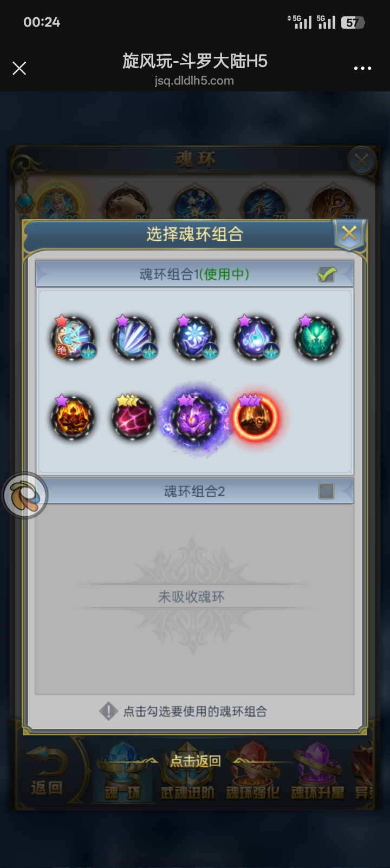Check the 魂环组合2 checkbox

pyautogui.click(x=326, y=491)
